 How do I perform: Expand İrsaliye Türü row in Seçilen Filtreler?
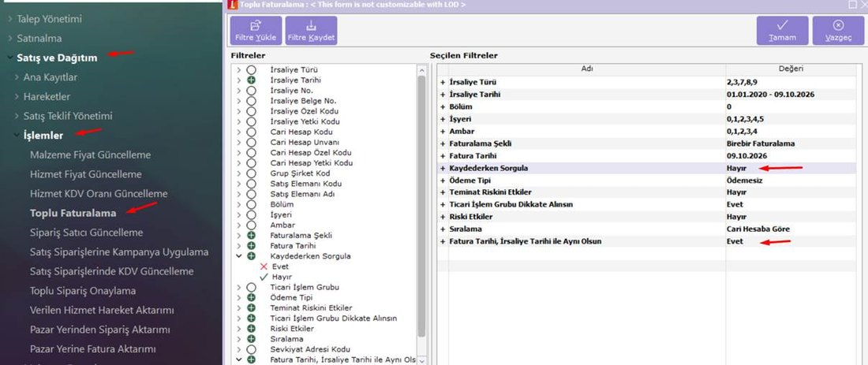tap(443, 83)
